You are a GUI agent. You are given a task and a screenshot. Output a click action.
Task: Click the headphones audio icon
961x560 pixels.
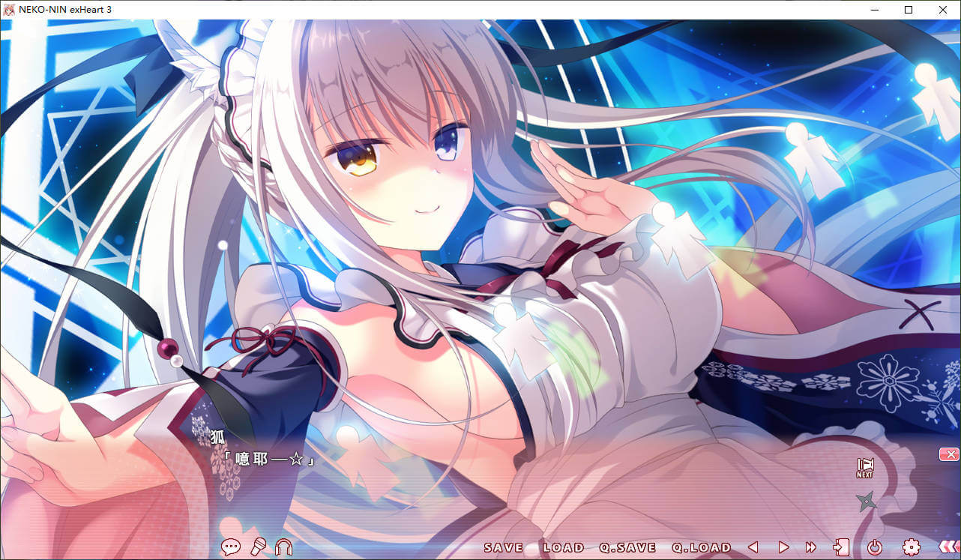[x=284, y=547]
